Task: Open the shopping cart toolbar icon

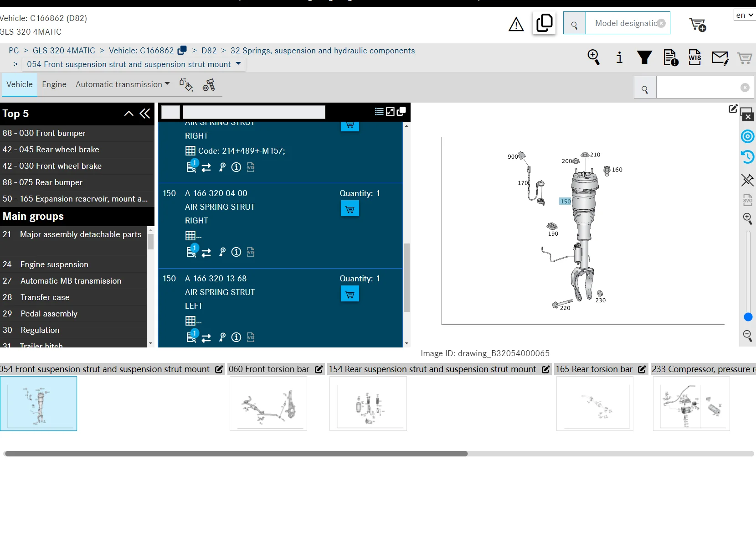Action: click(x=745, y=58)
